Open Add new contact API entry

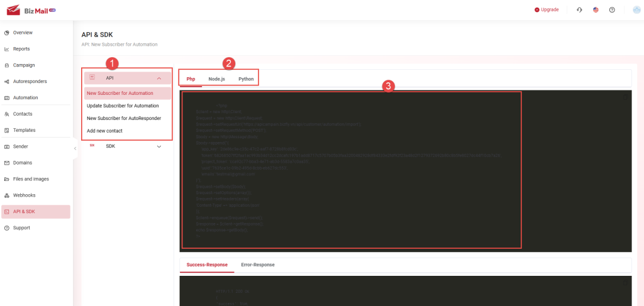coord(104,131)
